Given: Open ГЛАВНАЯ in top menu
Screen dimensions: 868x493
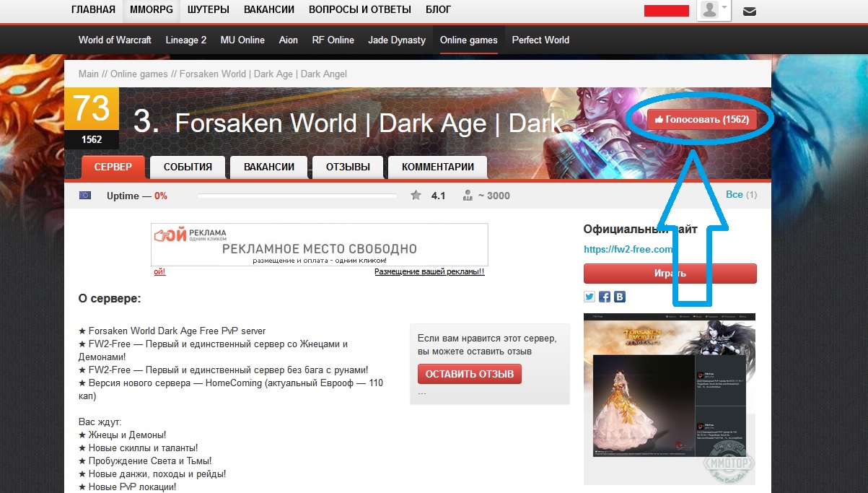Looking at the screenshot, I should click(94, 9).
